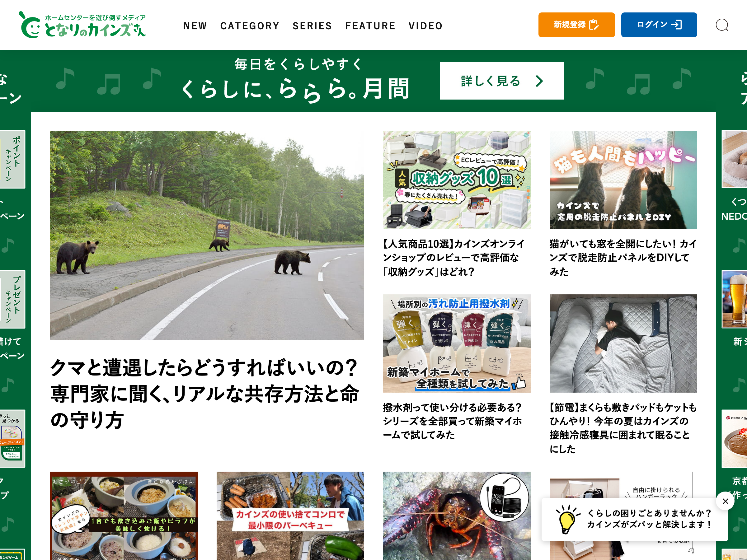Open the 使い捨てコンロ barbecue thumbnail
Image resolution: width=747 pixels, height=560 pixels.
[290, 516]
